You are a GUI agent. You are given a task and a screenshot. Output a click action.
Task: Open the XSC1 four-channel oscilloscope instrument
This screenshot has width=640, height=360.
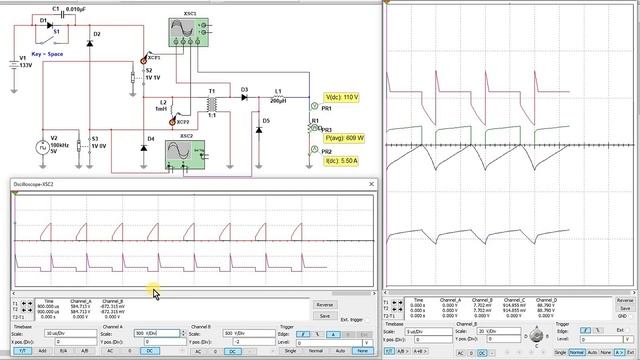click(189, 32)
